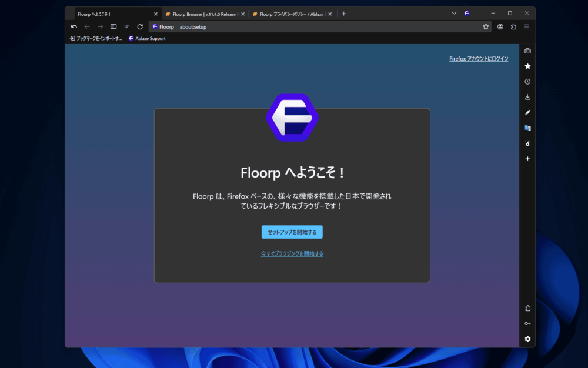Close the Floorp Browser Release tab
Screen dimensions: 588x368
243,14
